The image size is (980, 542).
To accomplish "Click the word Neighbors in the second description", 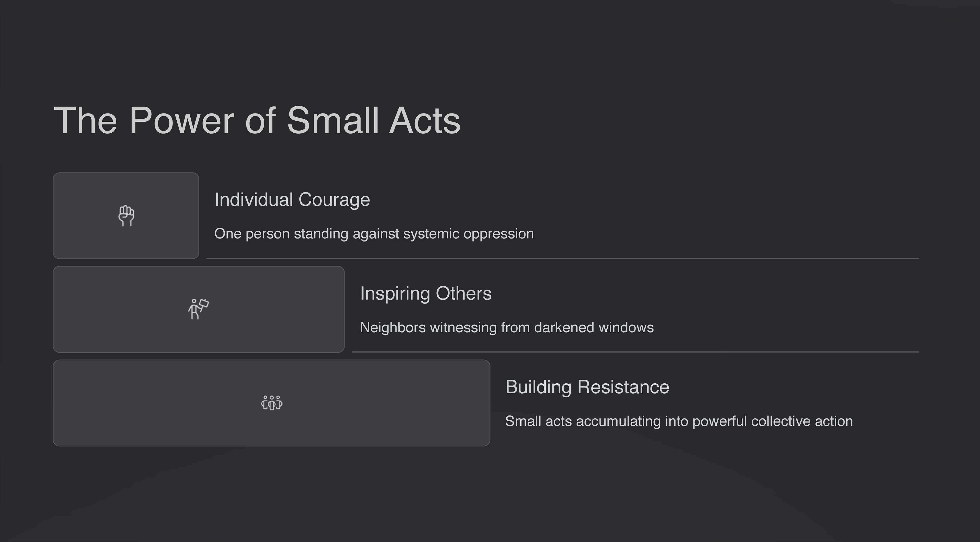I will (x=393, y=328).
